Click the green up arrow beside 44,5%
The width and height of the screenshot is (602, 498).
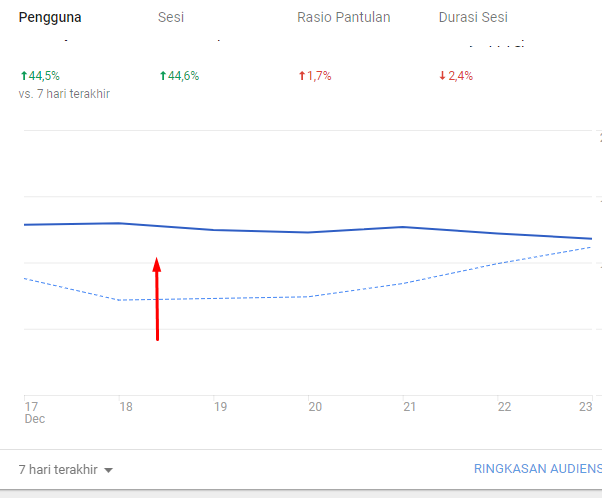(23, 75)
